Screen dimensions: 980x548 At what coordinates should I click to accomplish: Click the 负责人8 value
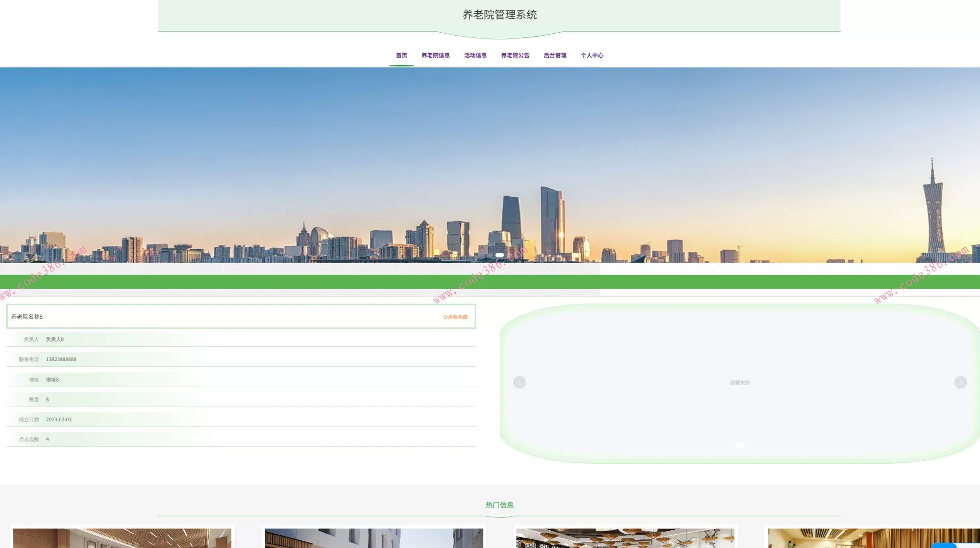pos(55,339)
